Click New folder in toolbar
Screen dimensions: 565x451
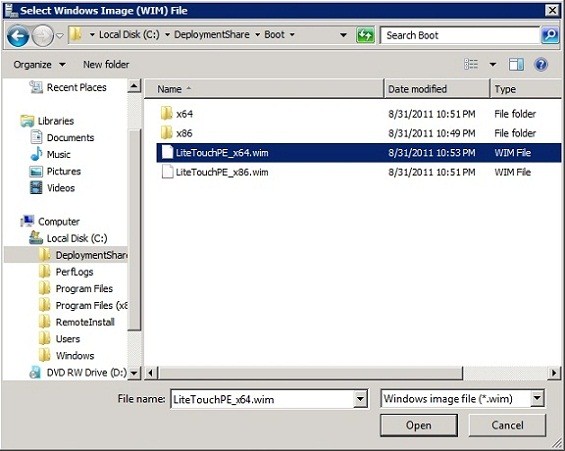[x=106, y=65]
